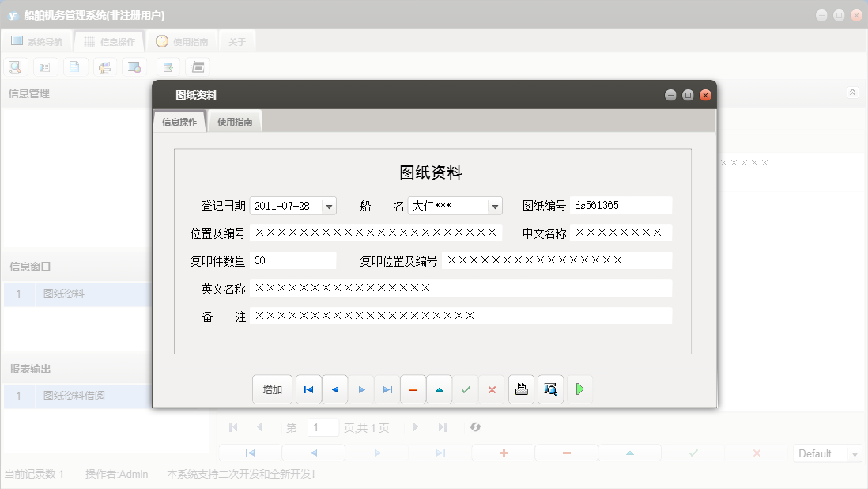Switch to the 使用指南 tab
Image resolution: width=868 pixels, height=489 pixels.
[236, 121]
